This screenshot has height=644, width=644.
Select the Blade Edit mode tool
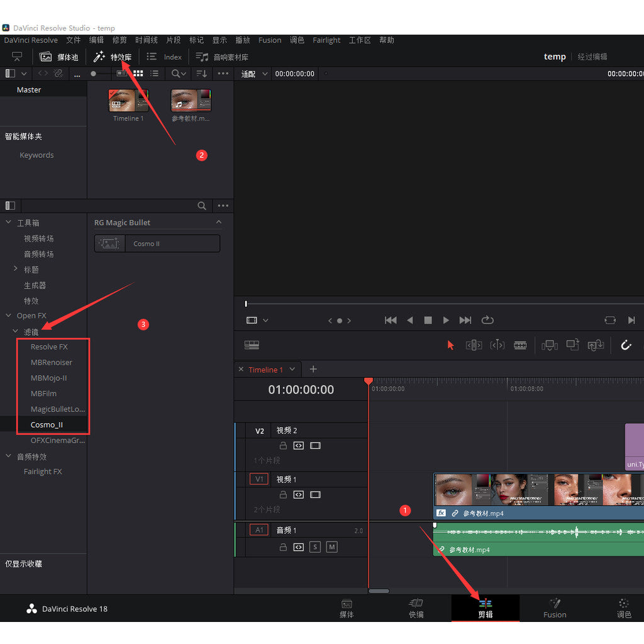(x=520, y=345)
